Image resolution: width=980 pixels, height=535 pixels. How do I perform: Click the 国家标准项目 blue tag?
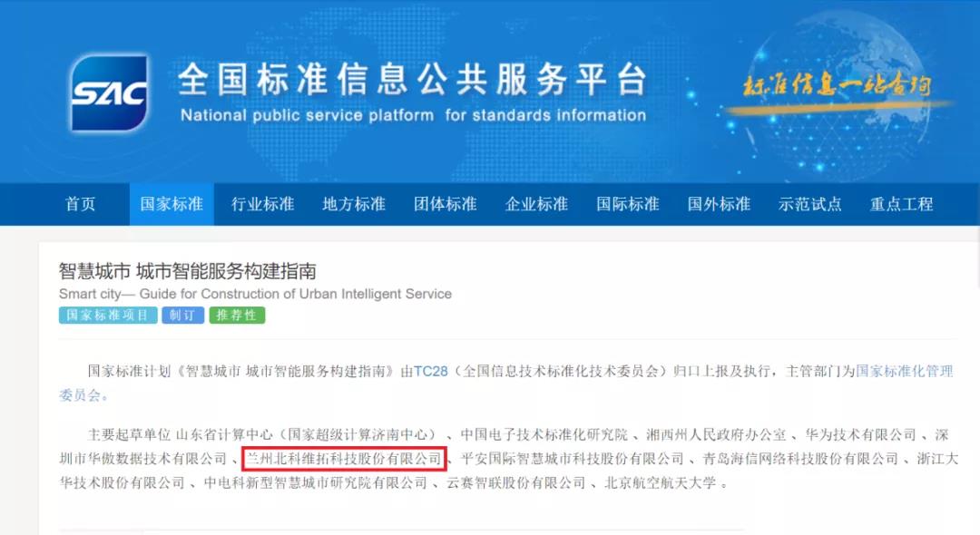click(108, 316)
